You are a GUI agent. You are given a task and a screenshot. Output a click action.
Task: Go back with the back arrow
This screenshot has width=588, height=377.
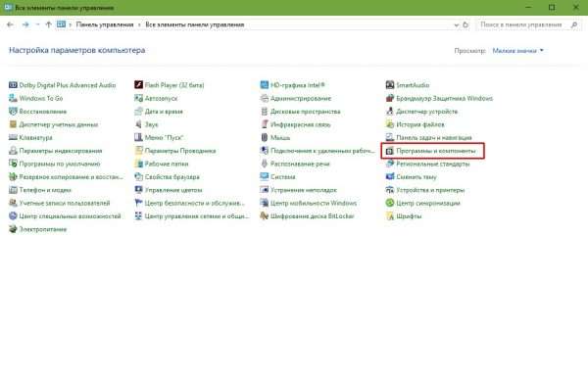[10, 24]
